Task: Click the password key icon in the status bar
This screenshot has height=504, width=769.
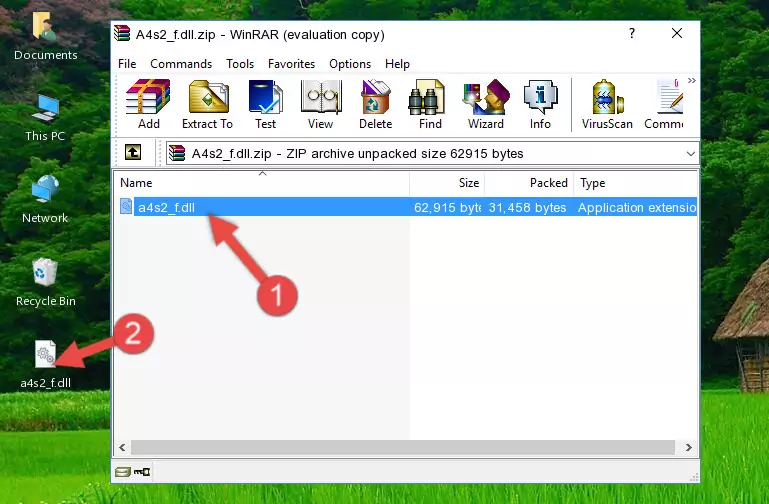Action: point(142,472)
